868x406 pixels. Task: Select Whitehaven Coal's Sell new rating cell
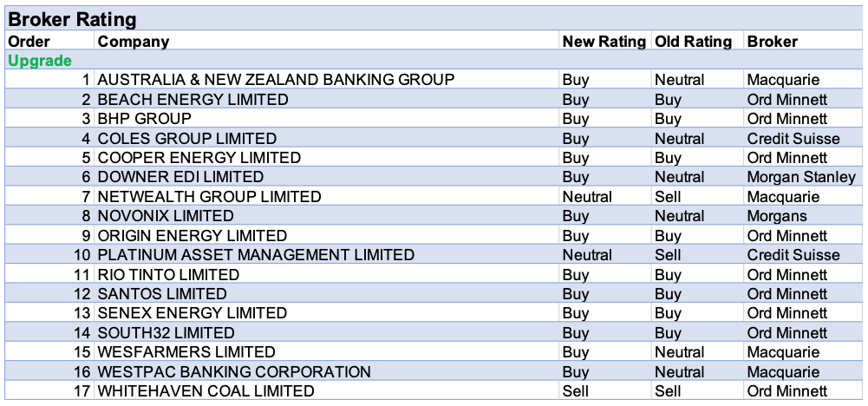click(575, 391)
